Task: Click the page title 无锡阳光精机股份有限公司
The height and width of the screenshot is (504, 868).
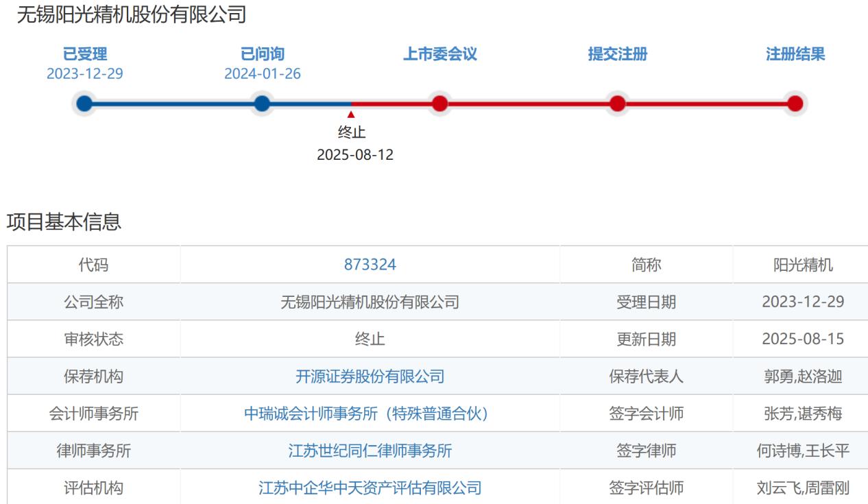Action: tap(132, 14)
